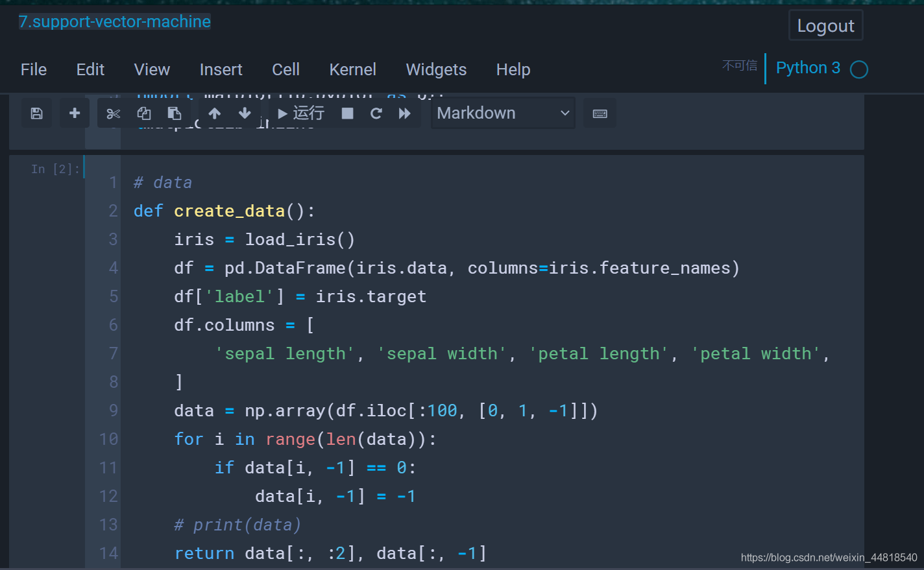Open the File menu
The image size is (924, 570).
[x=34, y=69]
